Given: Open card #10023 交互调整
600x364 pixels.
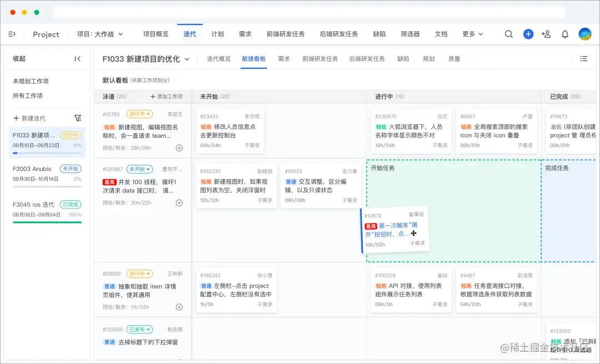Looking at the screenshot, I should [321, 186].
